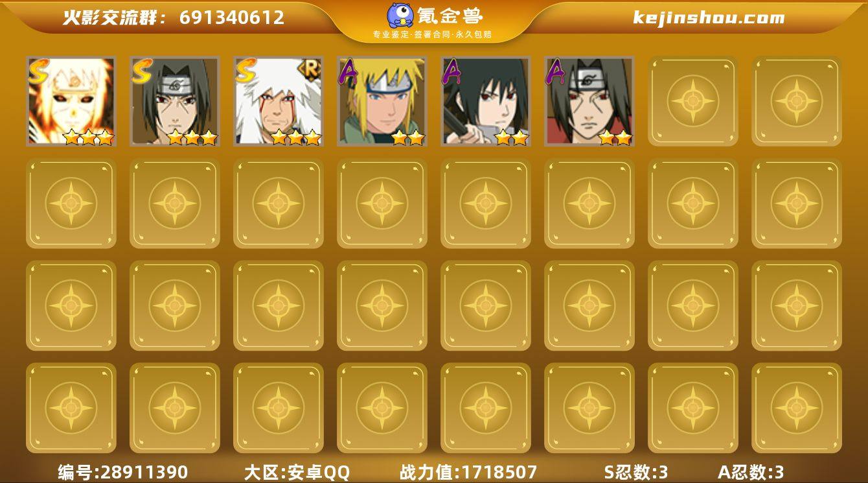
Task: Click the S忍数:3 counter
Action: coord(636,472)
